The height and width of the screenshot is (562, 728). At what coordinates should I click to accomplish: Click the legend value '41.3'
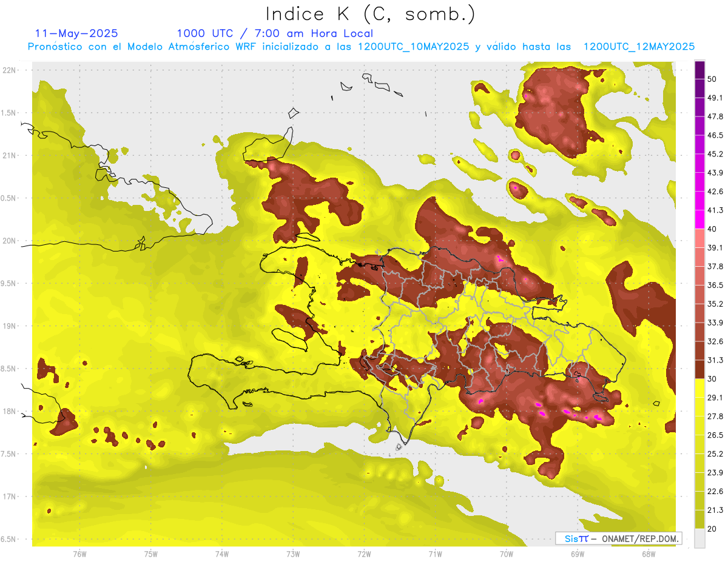tap(715, 211)
